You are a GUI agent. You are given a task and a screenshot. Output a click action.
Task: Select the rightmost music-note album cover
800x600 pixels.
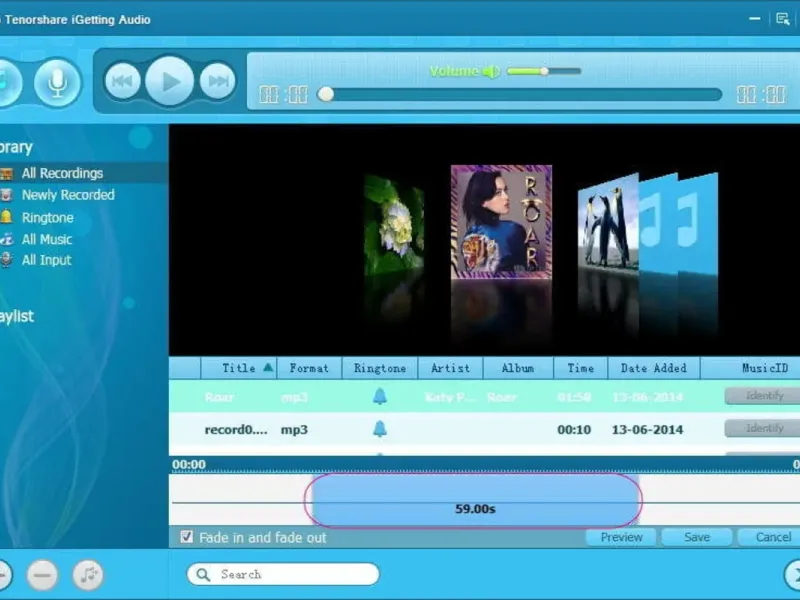pos(697,222)
